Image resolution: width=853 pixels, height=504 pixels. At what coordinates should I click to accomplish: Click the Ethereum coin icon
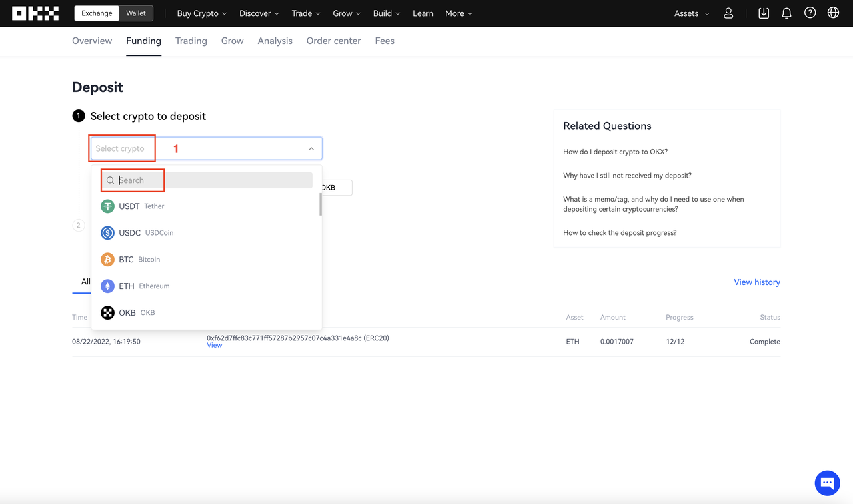pyautogui.click(x=107, y=286)
